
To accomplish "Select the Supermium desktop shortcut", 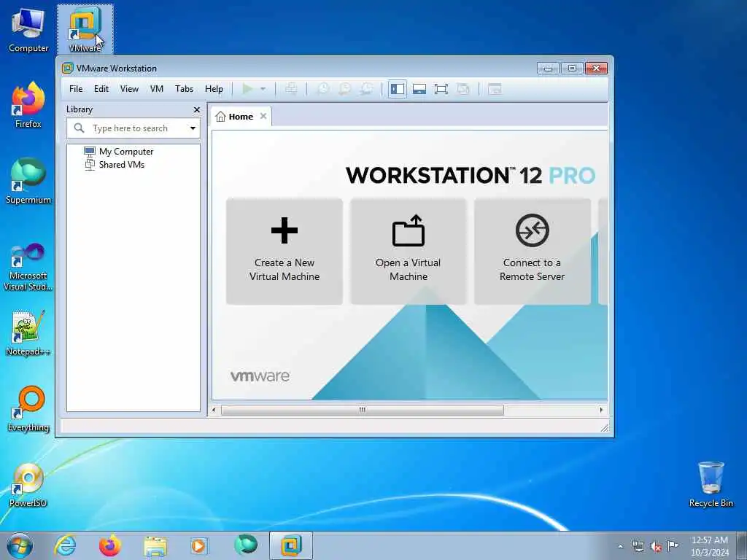I will click(x=28, y=181).
